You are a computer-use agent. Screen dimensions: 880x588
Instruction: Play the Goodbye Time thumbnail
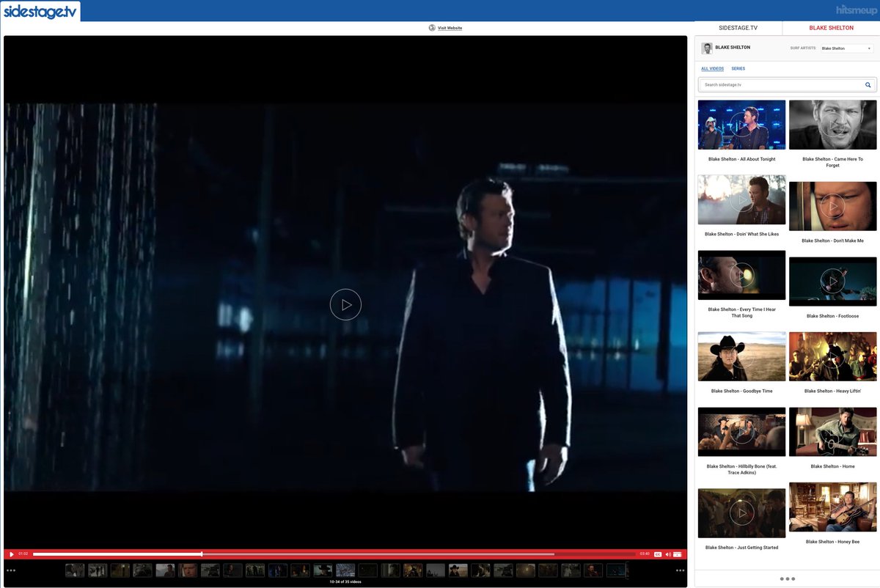pos(741,356)
